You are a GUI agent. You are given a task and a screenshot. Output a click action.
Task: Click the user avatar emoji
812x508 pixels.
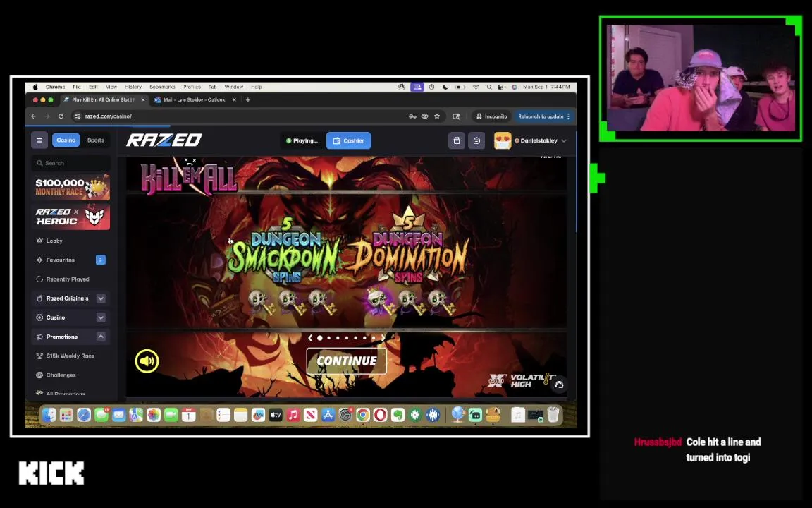pyautogui.click(x=503, y=140)
